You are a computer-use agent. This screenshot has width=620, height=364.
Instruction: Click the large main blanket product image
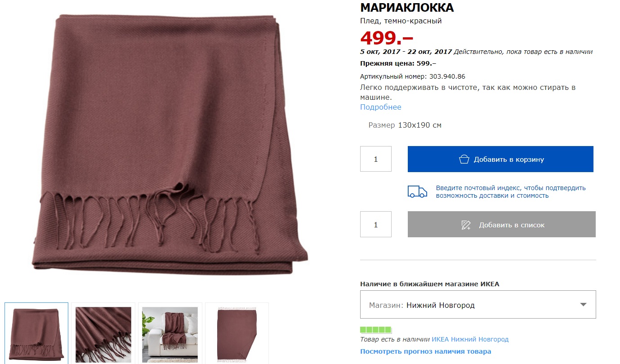170,144
